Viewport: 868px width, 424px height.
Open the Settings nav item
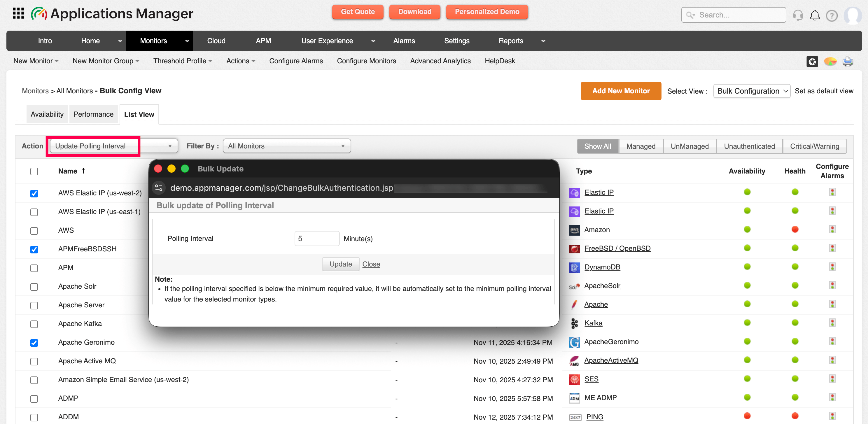456,41
